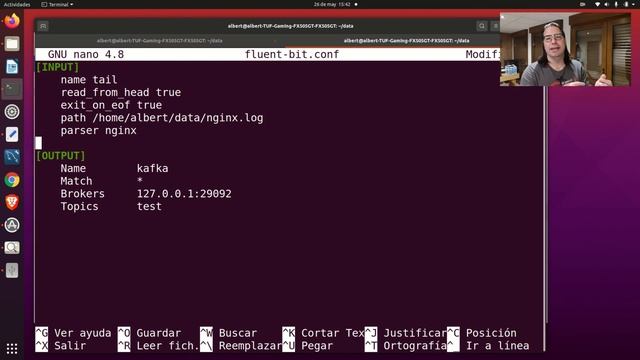The image size is (640, 360).
Task: Switch to the second terminal tab
Action: (406, 40)
